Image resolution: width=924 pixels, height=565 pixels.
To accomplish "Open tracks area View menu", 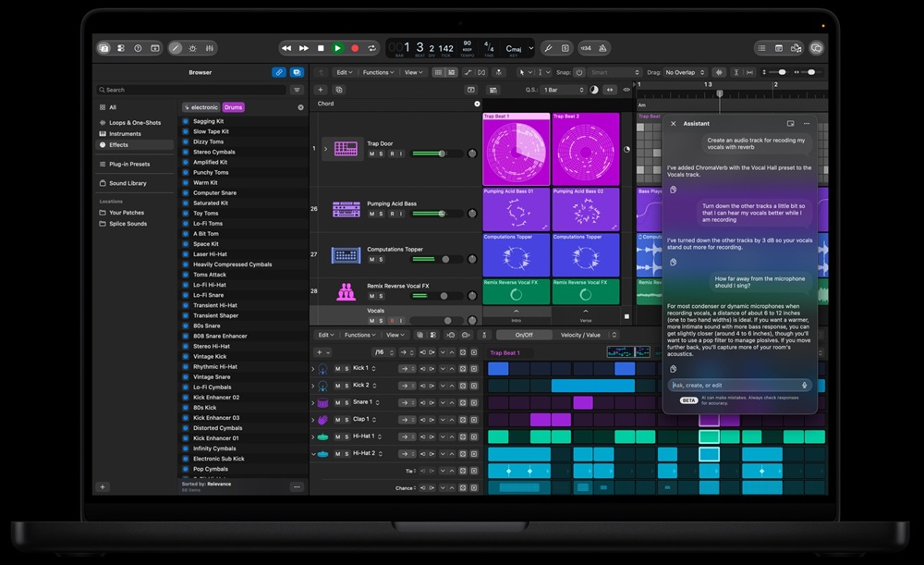I will click(413, 72).
